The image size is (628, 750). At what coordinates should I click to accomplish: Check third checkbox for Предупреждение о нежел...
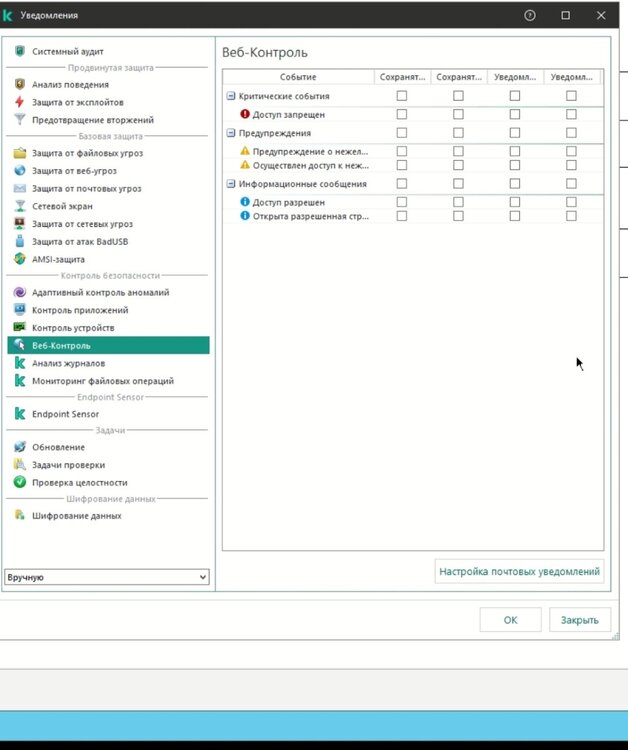pyautogui.click(x=515, y=151)
